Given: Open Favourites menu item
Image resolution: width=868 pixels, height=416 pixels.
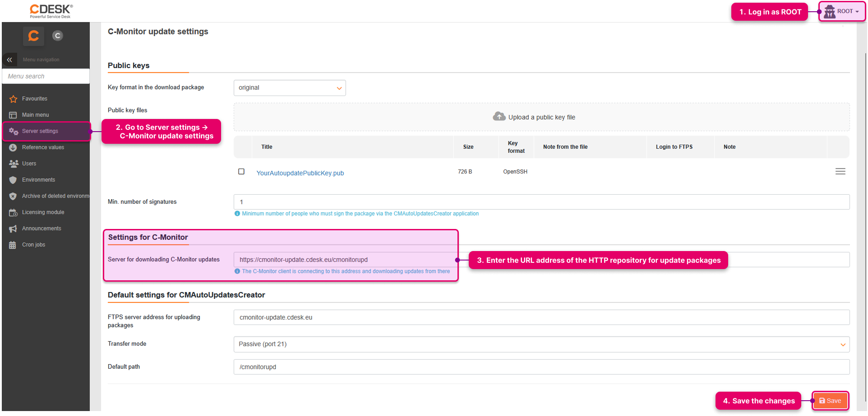Looking at the screenshot, I should (x=35, y=99).
